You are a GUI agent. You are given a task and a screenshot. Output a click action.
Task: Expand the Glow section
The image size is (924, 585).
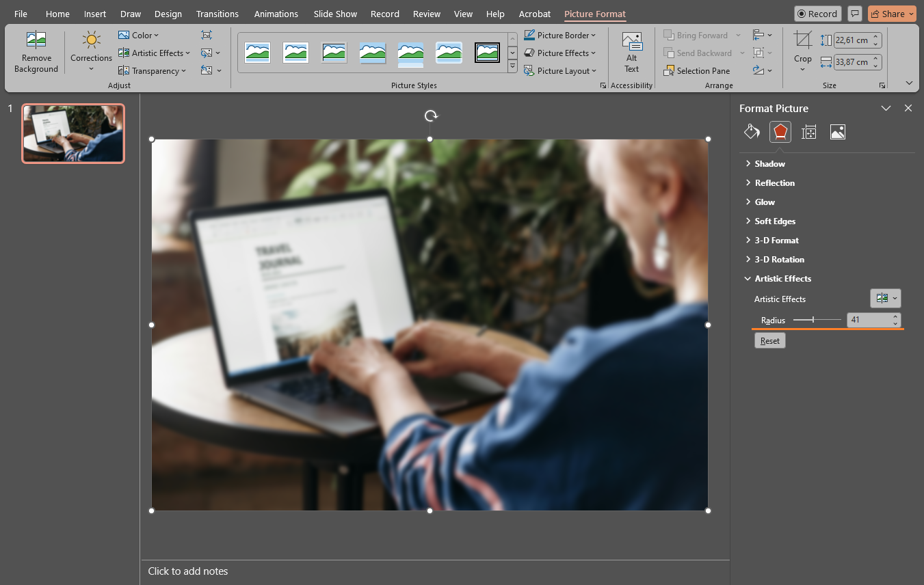point(760,202)
